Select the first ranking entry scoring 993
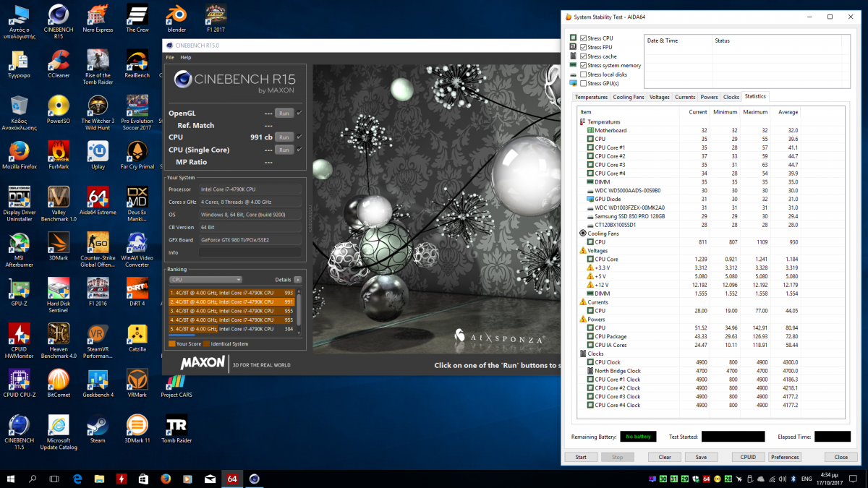This screenshot has width=868, height=488. pos(231,293)
